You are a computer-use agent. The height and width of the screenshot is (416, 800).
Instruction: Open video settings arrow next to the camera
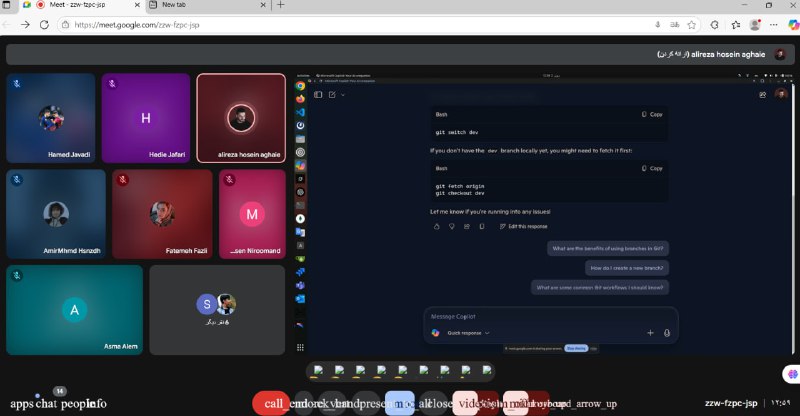(488, 403)
